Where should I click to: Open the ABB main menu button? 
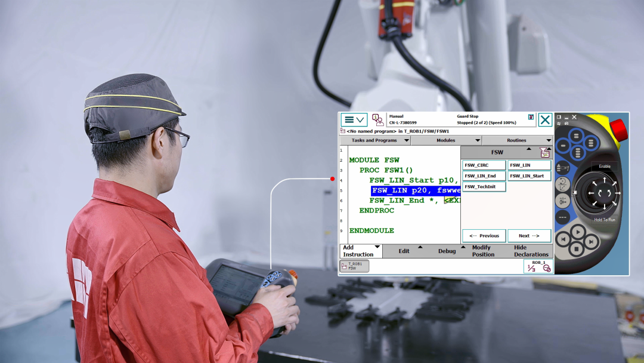(x=354, y=119)
